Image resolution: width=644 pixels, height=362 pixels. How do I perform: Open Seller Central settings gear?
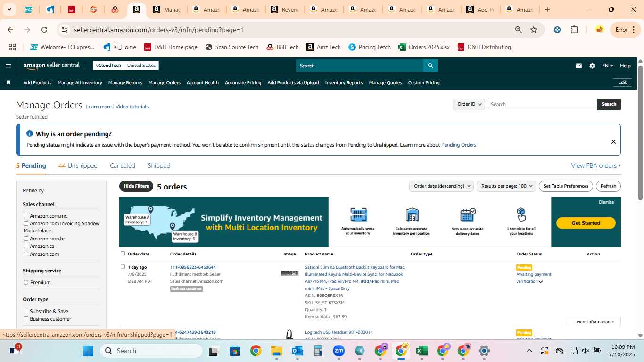pos(592,66)
